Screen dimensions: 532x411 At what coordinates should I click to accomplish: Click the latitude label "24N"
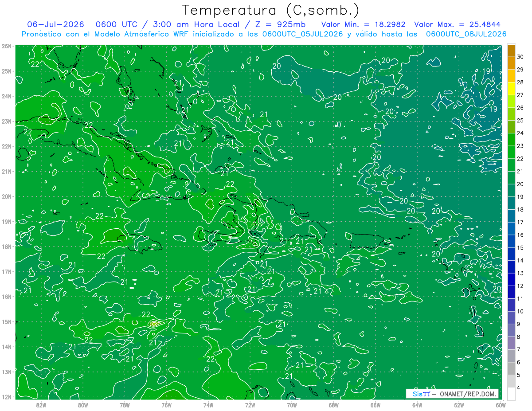click(6, 96)
